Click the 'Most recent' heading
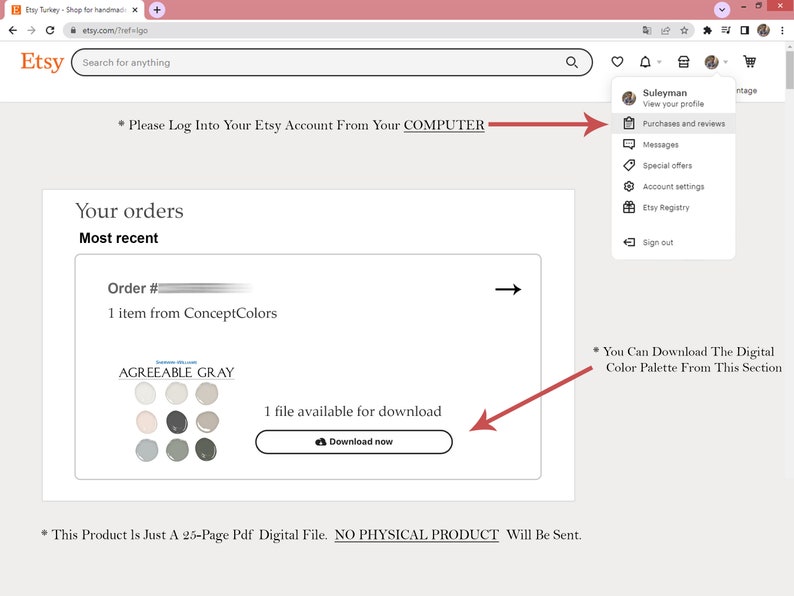Screen dimensions: 794x596 (118, 238)
